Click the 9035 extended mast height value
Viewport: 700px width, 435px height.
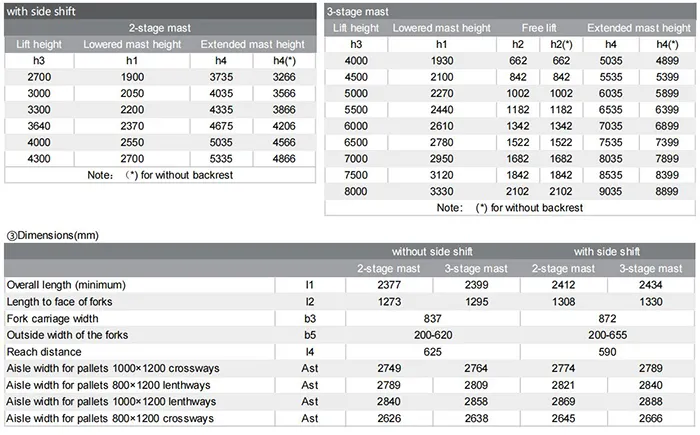[x=610, y=191]
